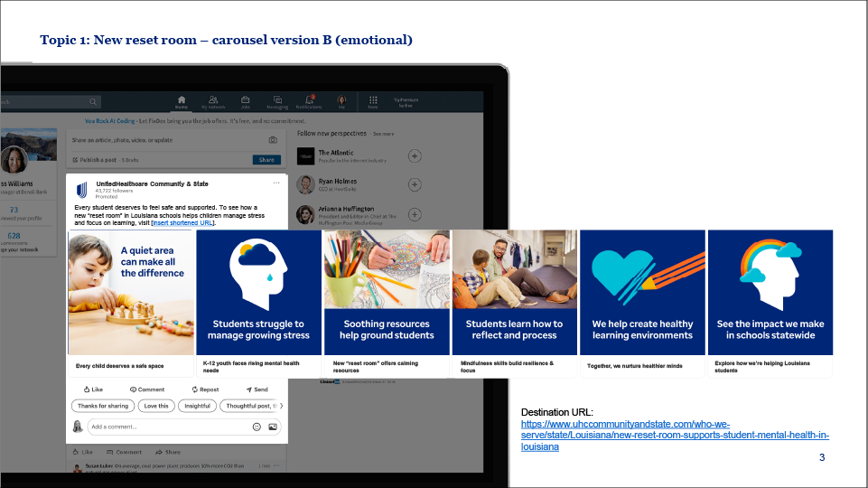Open the Me profile avatar menu
Viewport: 868px width, 488px height.
(x=341, y=102)
